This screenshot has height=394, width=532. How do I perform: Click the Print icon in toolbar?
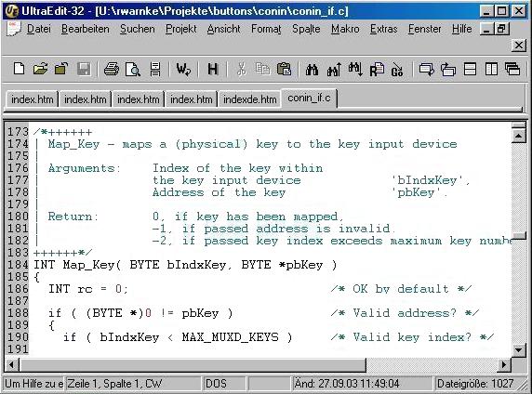coord(112,69)
